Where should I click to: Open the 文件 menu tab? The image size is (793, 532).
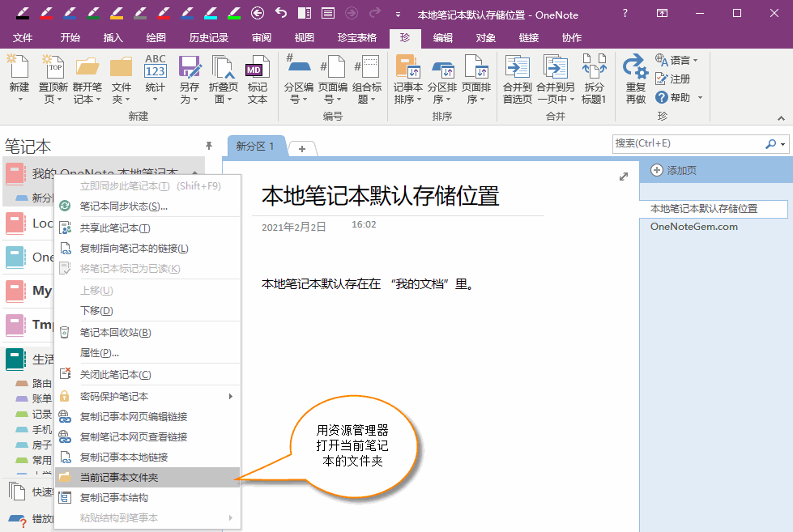coord(23,38)
